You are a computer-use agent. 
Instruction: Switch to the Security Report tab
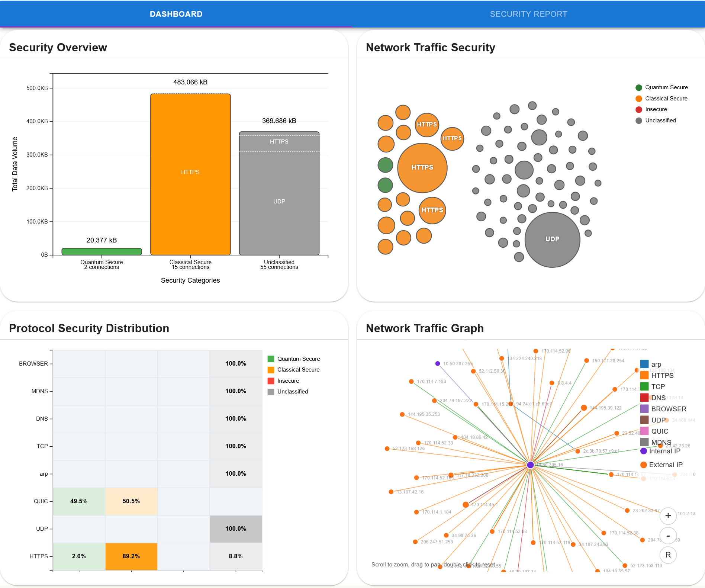pos(528,14)
